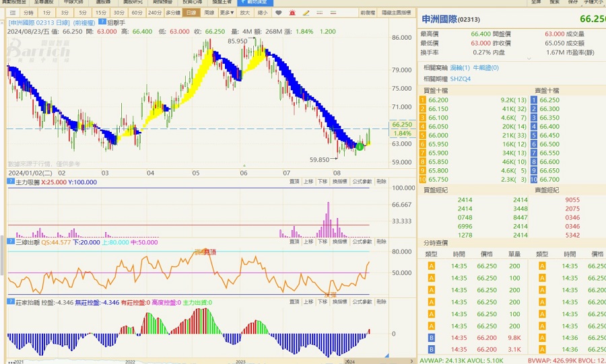Click the help icon beside 狙擊手
The image size is (606, 364).
102,22
